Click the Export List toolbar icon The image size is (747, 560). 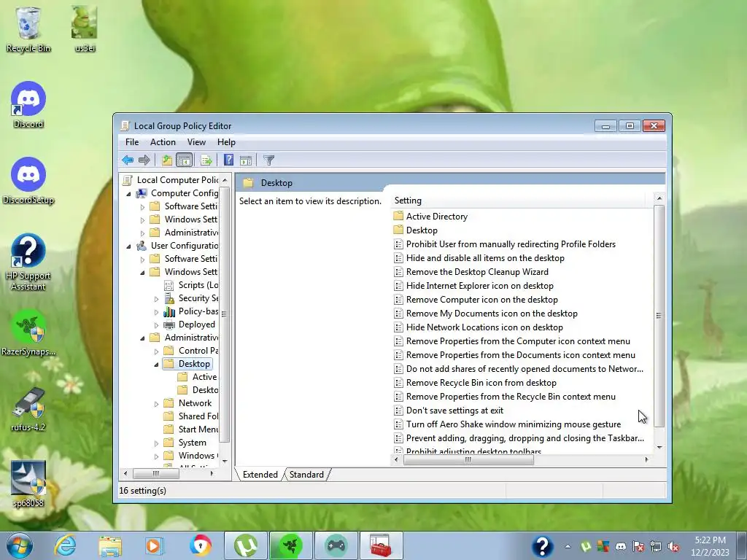[x=206, y=160]
